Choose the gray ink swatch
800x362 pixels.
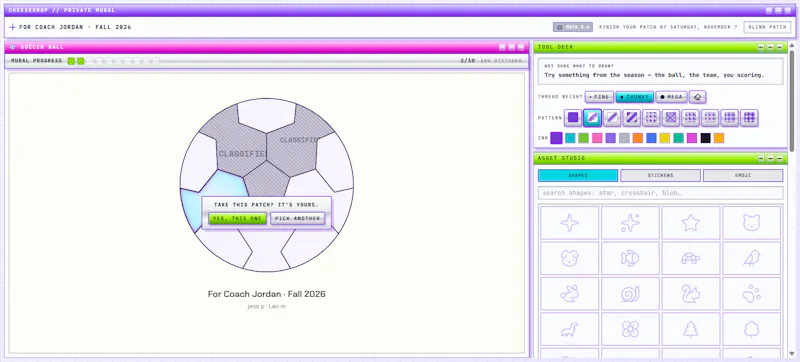tap(624, 138)
